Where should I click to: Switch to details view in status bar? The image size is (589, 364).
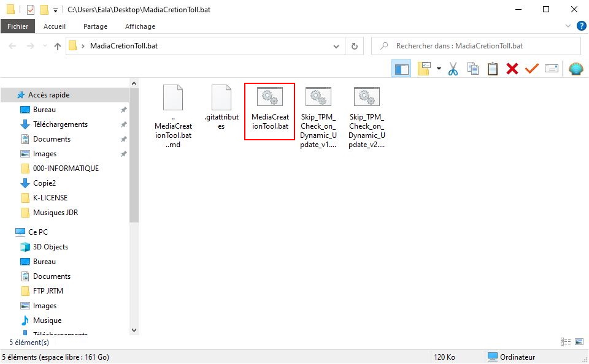[565, 342]
